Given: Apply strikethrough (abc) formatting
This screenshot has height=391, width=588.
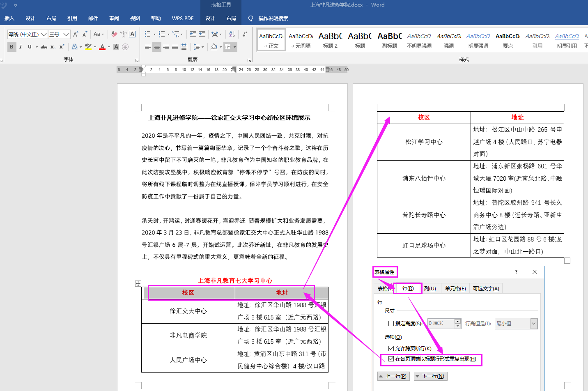Looking at the screenshot, I should pos(44,47).
